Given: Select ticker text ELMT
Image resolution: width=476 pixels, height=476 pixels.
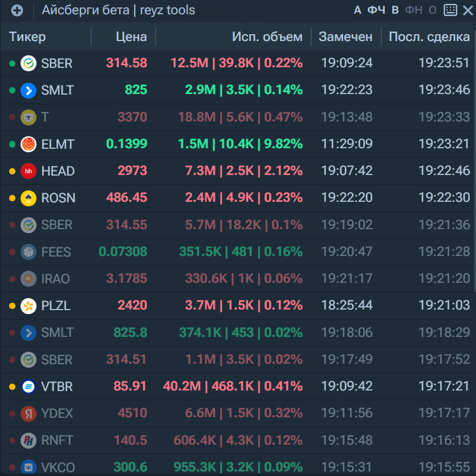Looking at the screenshot, I should 58,144.
